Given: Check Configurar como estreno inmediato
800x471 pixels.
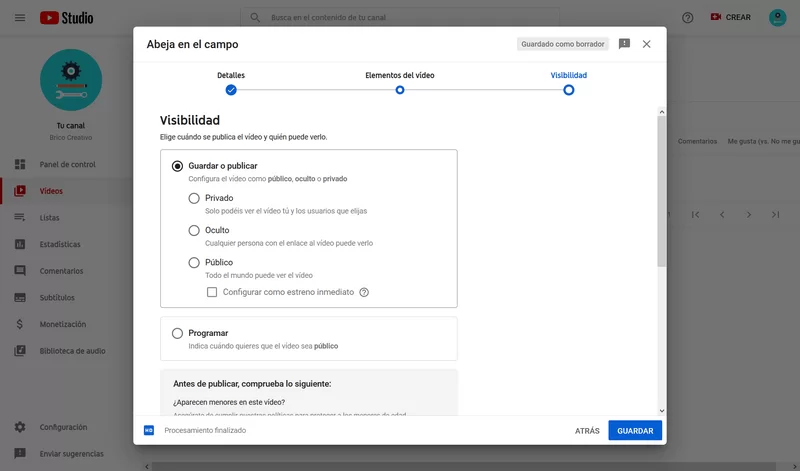Looking at the screenshot, I should click(212, 292).
